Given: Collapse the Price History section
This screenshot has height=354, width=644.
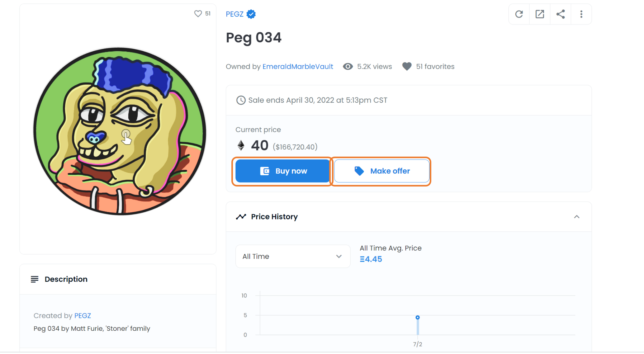Looking at the screenshot, I should [x=577, y=217].
